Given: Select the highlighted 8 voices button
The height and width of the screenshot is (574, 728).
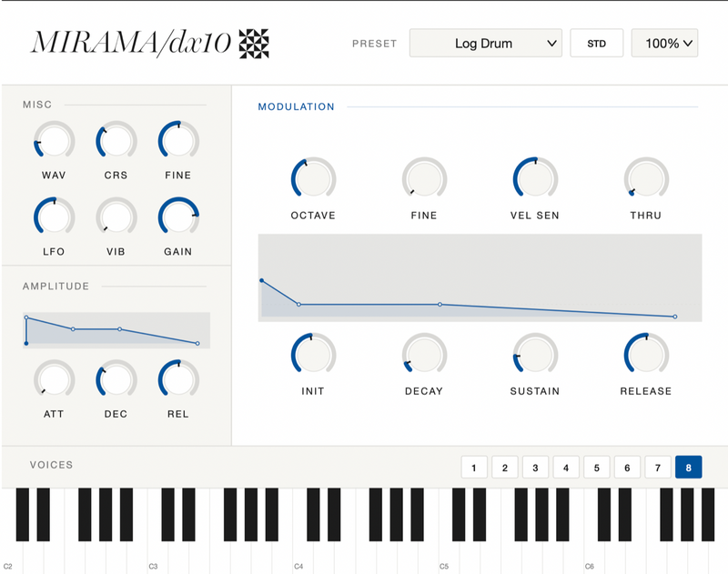Looking at the screenshot, I should [689, 468].
